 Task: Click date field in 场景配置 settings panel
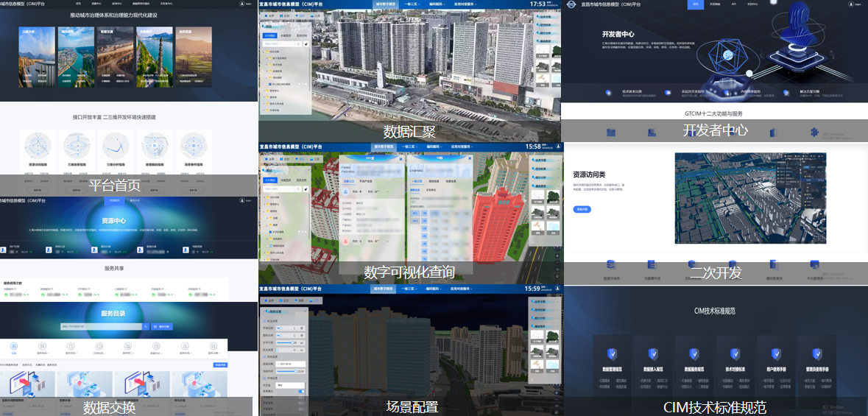click(290, 364)
